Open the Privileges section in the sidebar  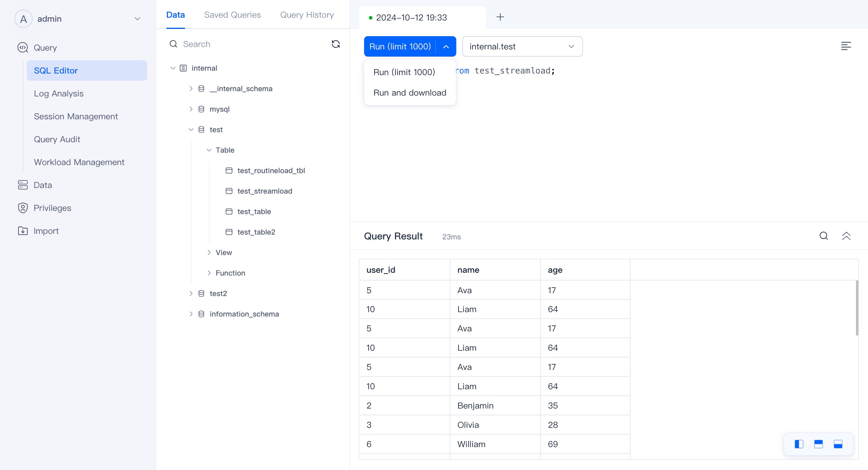click(52, 208)
